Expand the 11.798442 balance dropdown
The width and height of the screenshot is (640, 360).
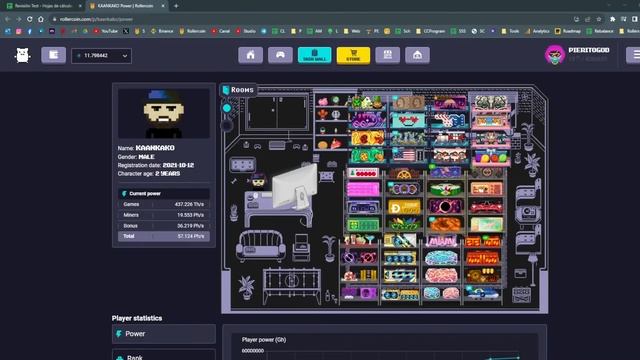tap(102, 56)
